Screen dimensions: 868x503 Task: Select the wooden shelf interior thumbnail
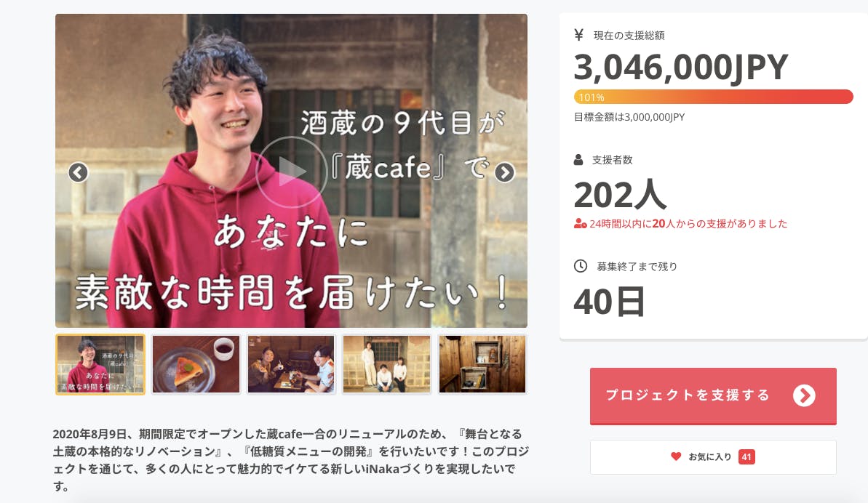[482, 364]
